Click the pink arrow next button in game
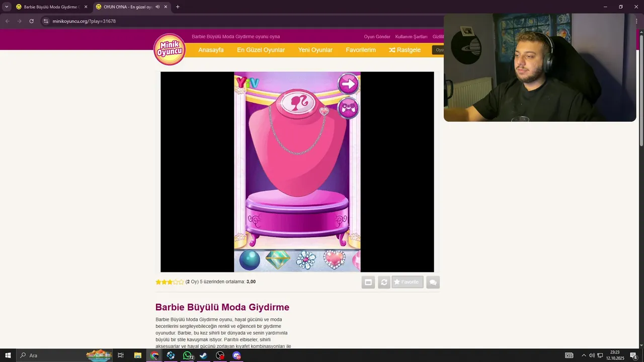 tap(348, 84)
